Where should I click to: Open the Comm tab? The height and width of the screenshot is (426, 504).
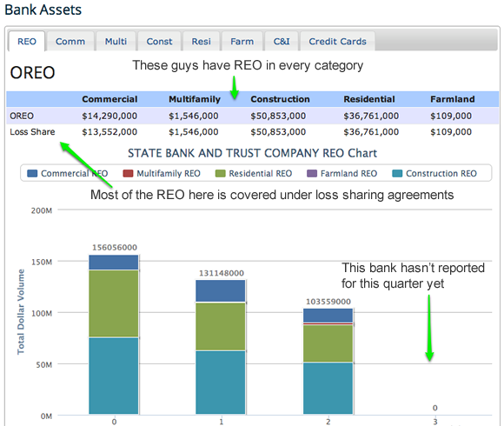tap(70, 41)
